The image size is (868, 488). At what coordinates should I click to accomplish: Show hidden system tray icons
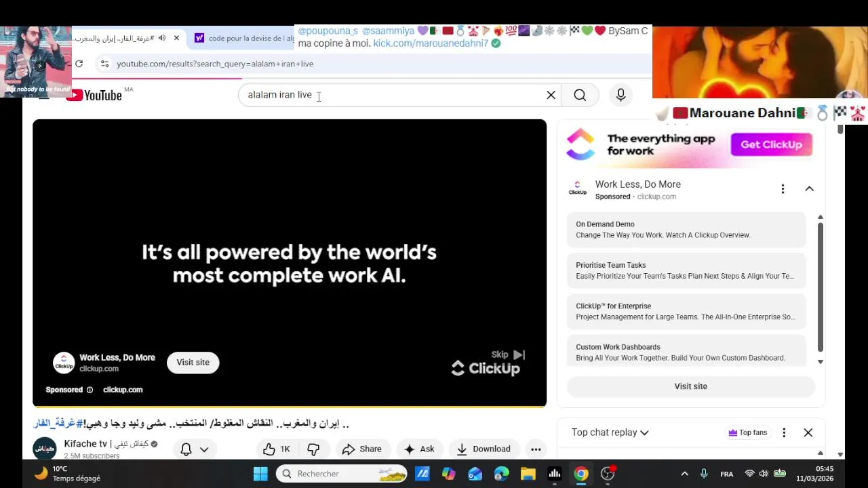coord(684,474)
